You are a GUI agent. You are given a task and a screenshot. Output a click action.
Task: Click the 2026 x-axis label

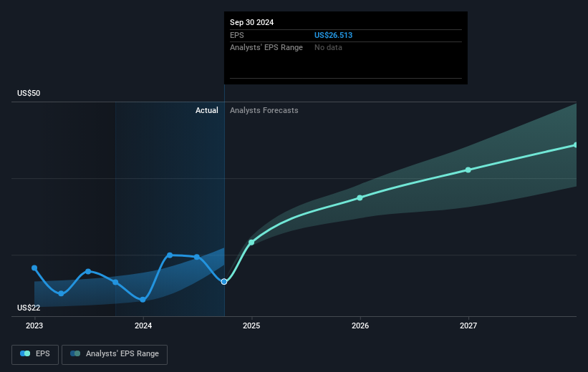coord(360,326)
